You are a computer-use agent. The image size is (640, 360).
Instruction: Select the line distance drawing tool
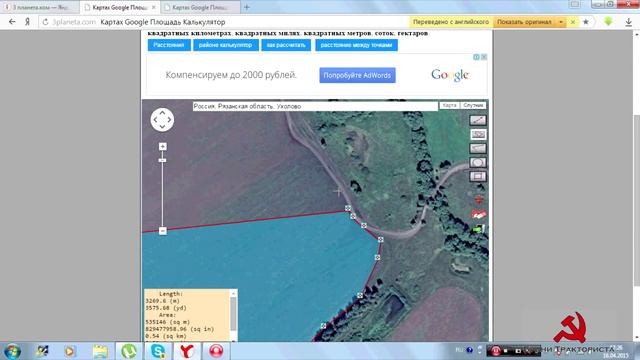[478, 120]
